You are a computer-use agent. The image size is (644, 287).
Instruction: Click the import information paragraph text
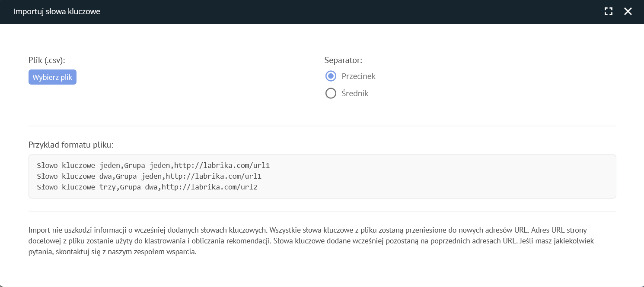click(x=303, y=241)
